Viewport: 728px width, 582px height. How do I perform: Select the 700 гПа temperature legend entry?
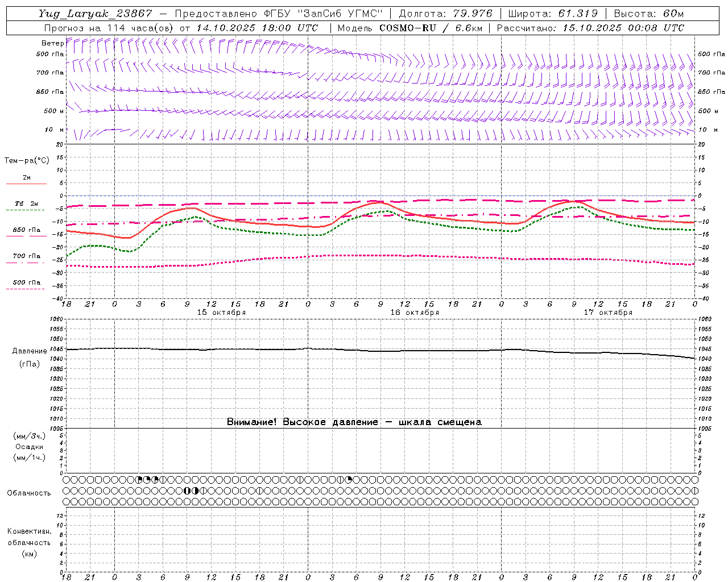(x=26, y=256)
